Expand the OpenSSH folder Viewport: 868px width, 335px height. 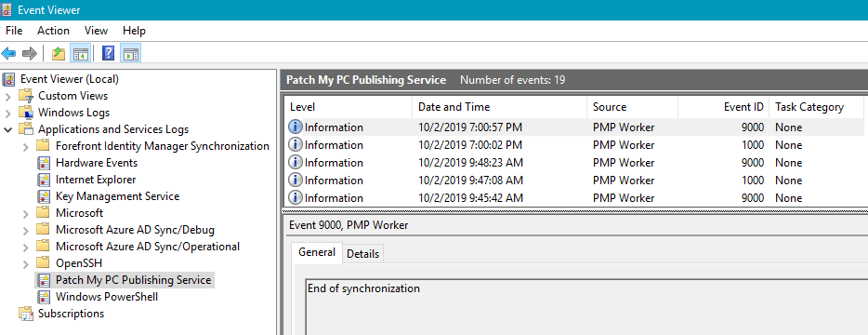tap(25, 263)
